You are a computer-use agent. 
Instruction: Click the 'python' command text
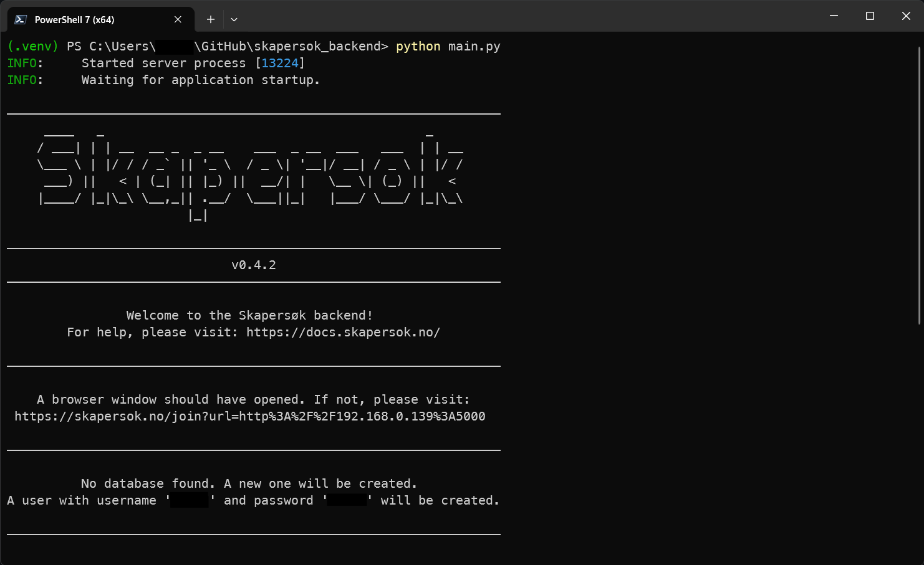click(418, 47)
